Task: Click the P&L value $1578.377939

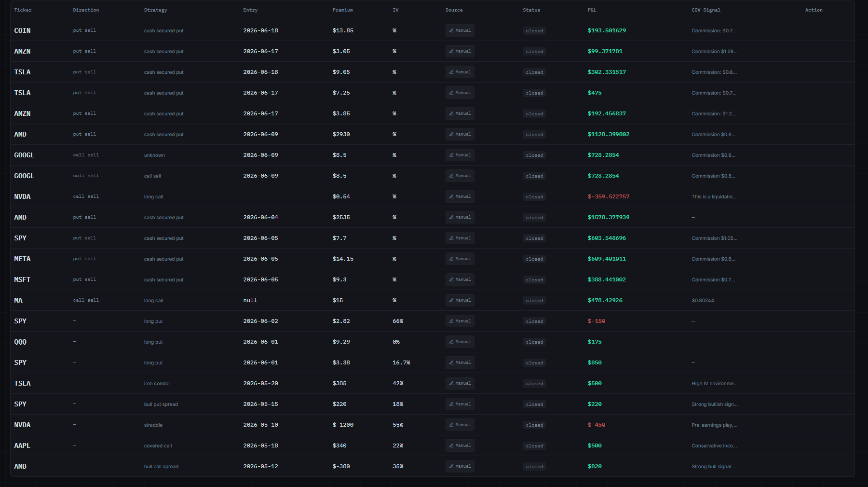Action: coord(609,217)
